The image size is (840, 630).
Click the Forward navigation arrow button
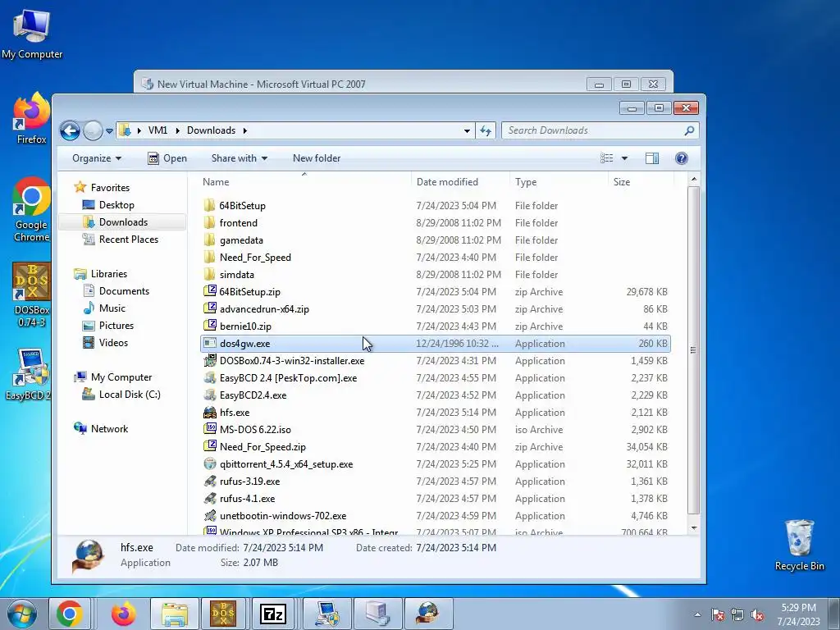tap(93, 130)
